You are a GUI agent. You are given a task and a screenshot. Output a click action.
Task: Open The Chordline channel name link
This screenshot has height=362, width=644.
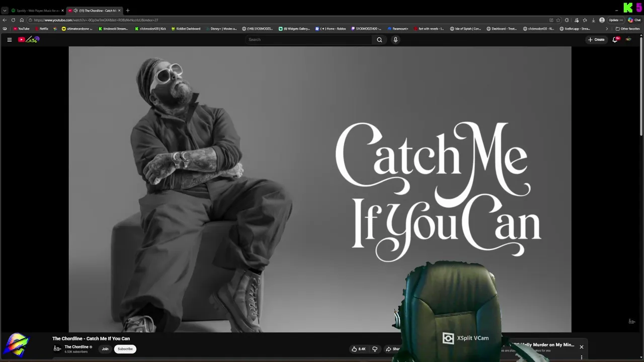[76, 347]
